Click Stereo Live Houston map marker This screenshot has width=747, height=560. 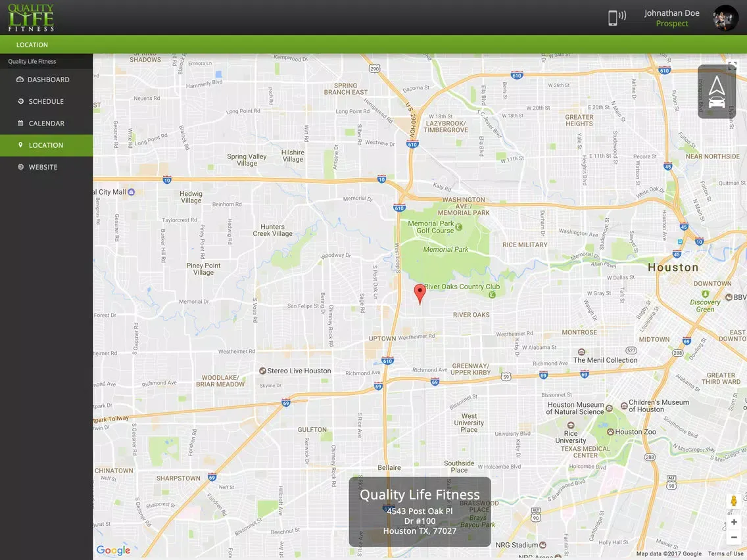pyautogui.click(x=262, y=371)
